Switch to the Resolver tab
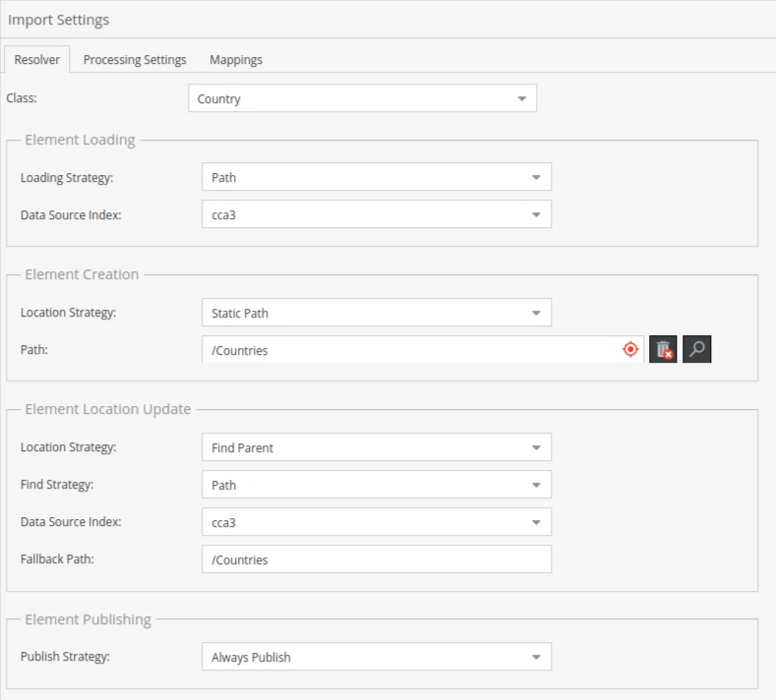Screen dimensions: 776x700 36,60
